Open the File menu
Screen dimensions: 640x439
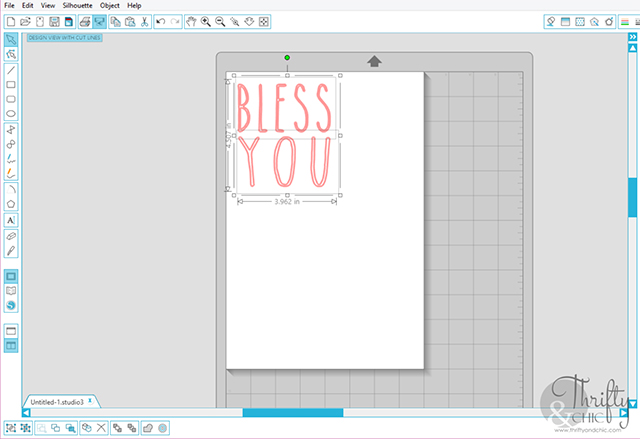coord(9,5)
